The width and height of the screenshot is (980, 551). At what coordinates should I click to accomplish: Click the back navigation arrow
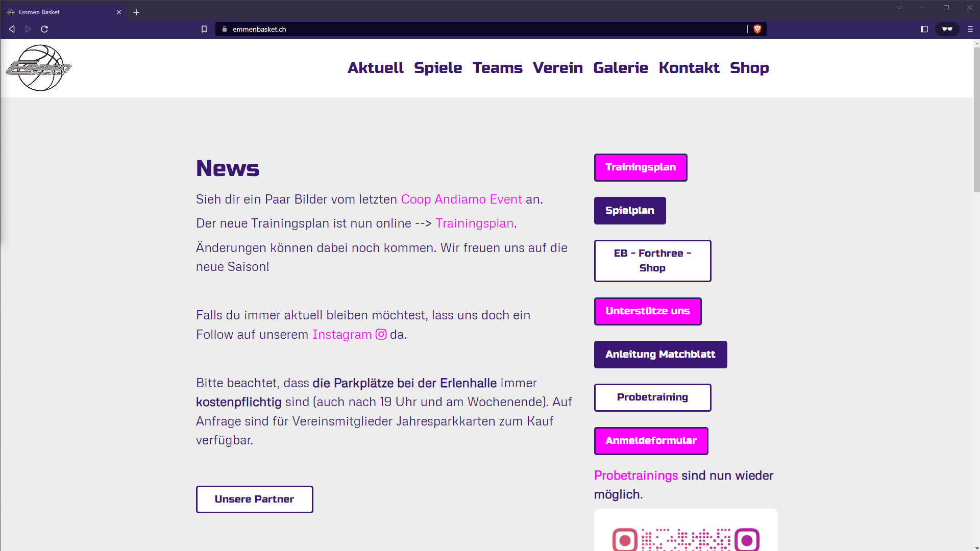pos(11,29)
